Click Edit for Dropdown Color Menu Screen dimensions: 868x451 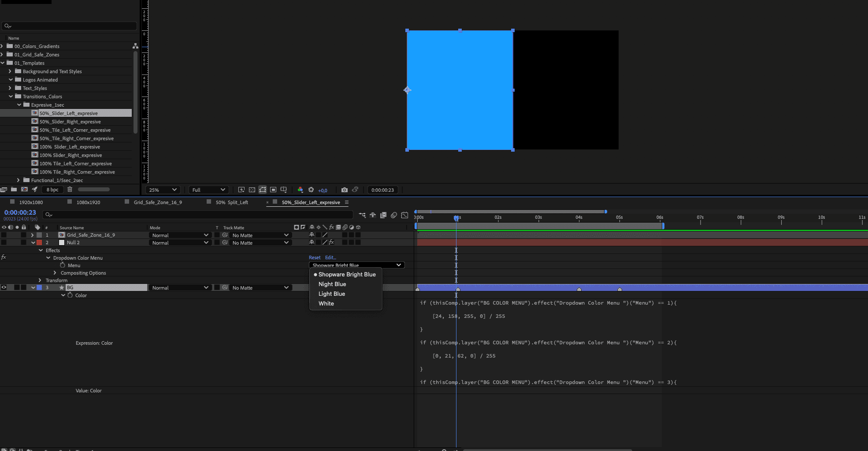330,257
